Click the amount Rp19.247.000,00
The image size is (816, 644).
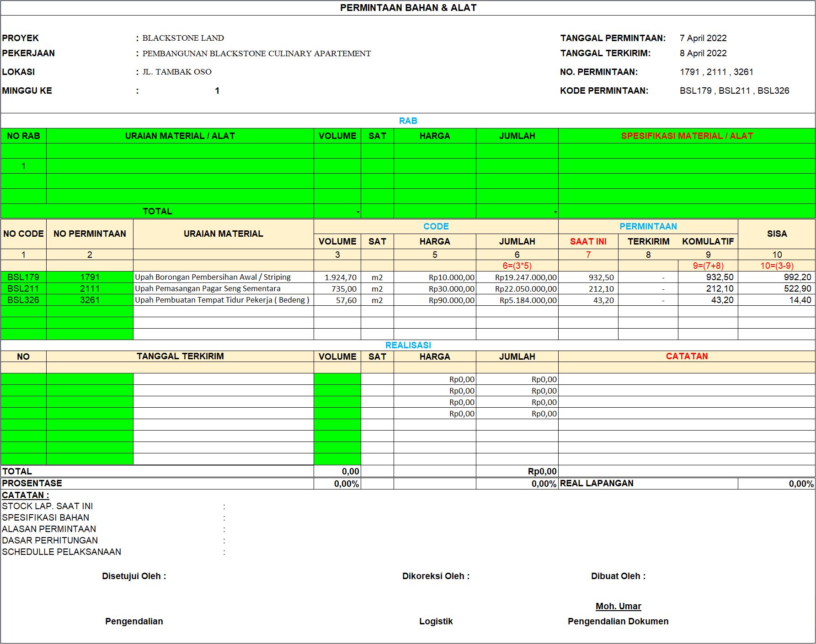526,277
